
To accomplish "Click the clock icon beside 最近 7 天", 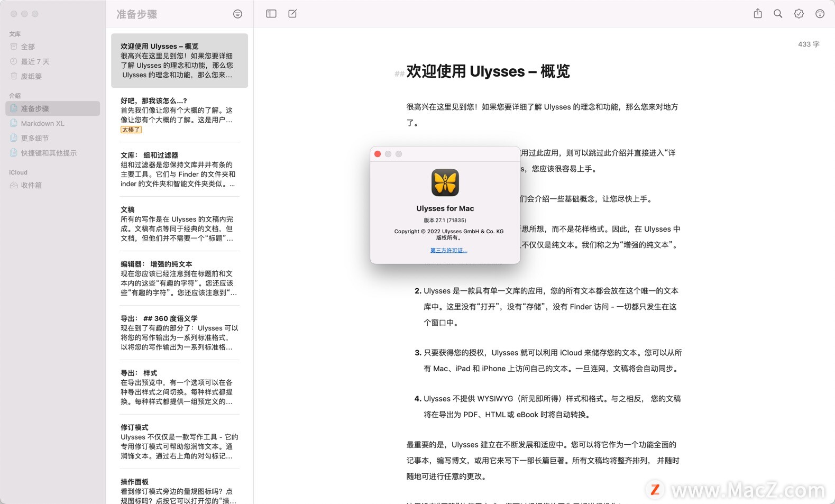I will [x=14, y=61].
